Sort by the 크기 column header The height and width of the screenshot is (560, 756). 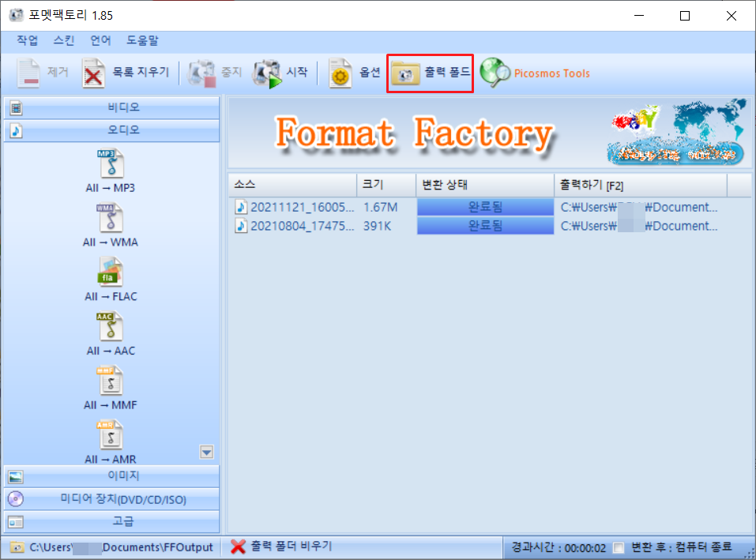tap(386, 185)
